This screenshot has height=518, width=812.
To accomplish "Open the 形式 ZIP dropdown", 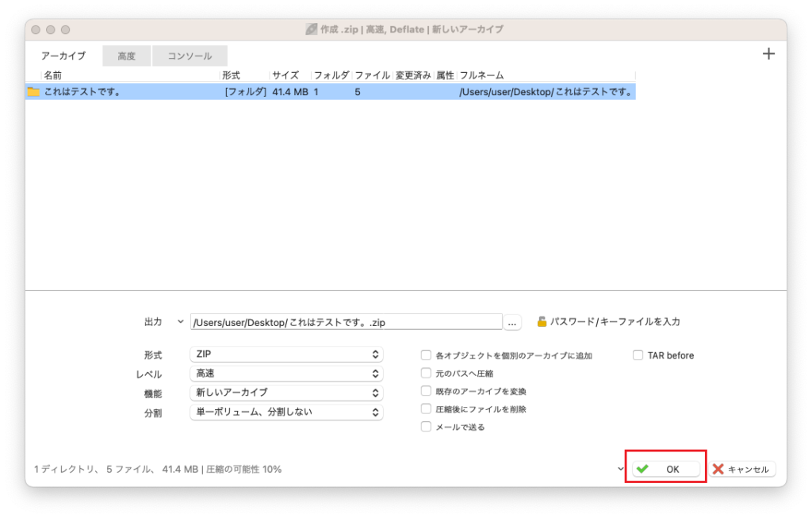I will tap(286, 355).
